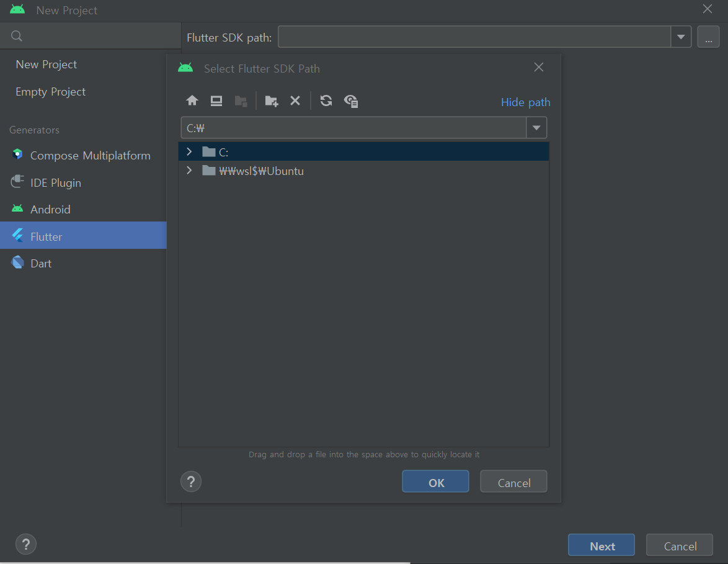Click the browse (...) button for the SDK path
Viewport: 728px width, 564px height.
(x=708, y=37)
